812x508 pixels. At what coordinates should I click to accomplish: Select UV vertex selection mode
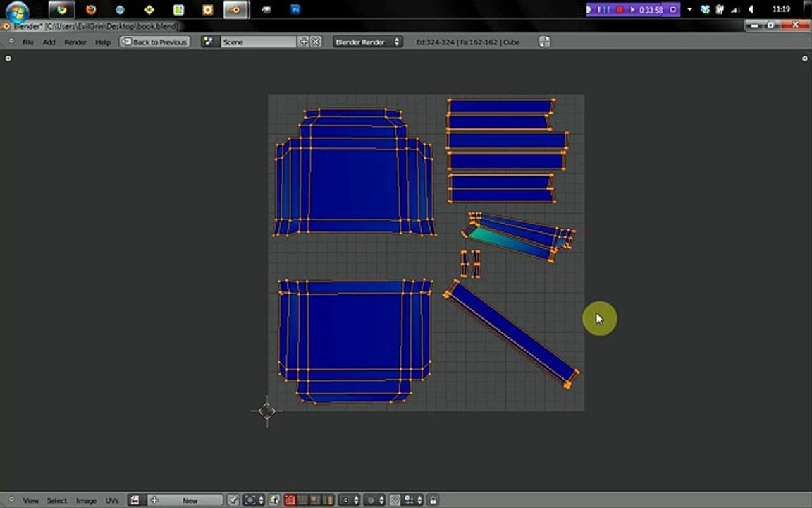290,500
